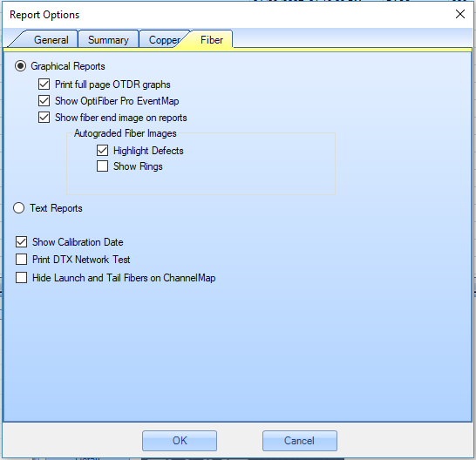This screenshot has height=460, width=476.
Task: Close the Report Options dialog
Action: coord(460,14)
